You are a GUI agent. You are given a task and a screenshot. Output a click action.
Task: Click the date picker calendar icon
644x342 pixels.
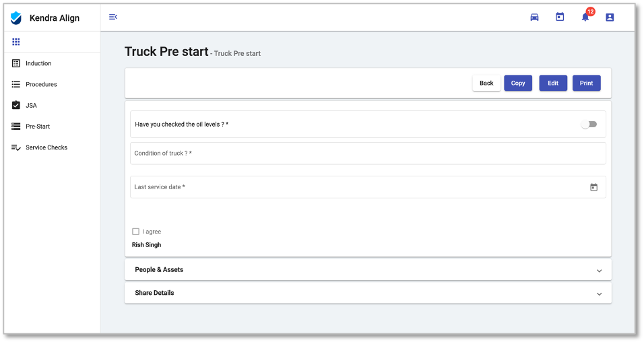pos(593,187)
